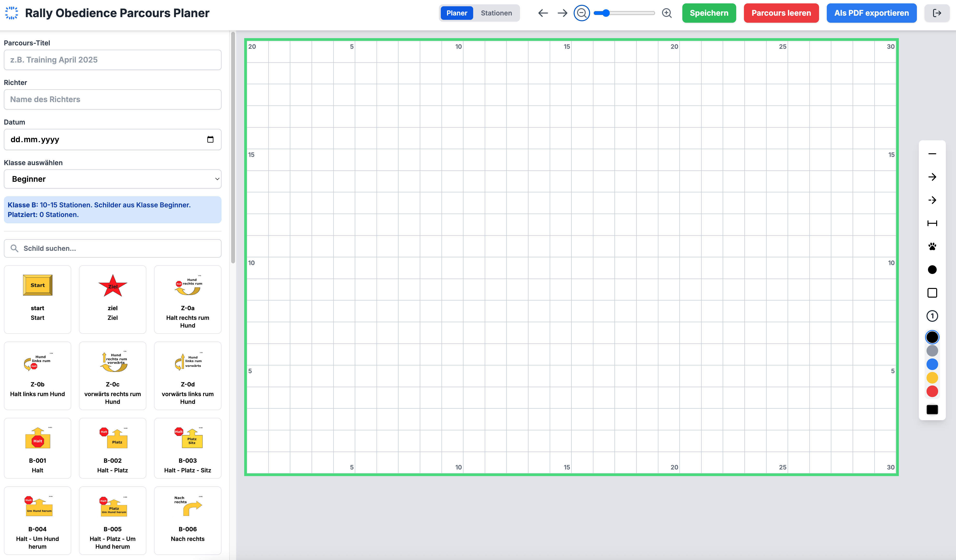Screen dimensions: 956x560
Task: Select the dashed arrow tool
Action: coord(932,200)
